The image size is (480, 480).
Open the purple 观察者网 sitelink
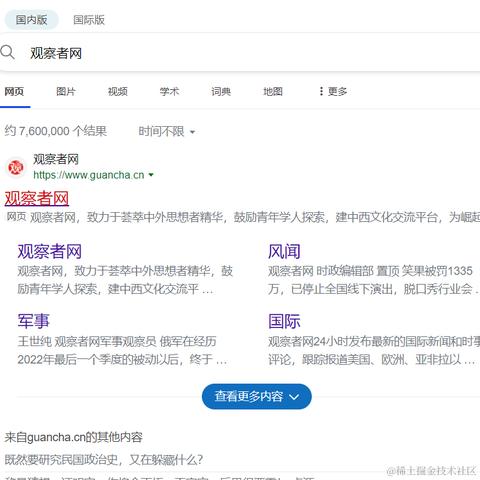[49, 251]
